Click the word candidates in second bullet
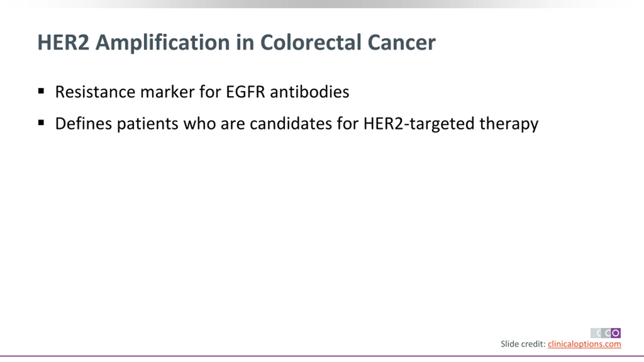This screenshot has width=644, height=362. pyautogui.click(x=291, y=123)
